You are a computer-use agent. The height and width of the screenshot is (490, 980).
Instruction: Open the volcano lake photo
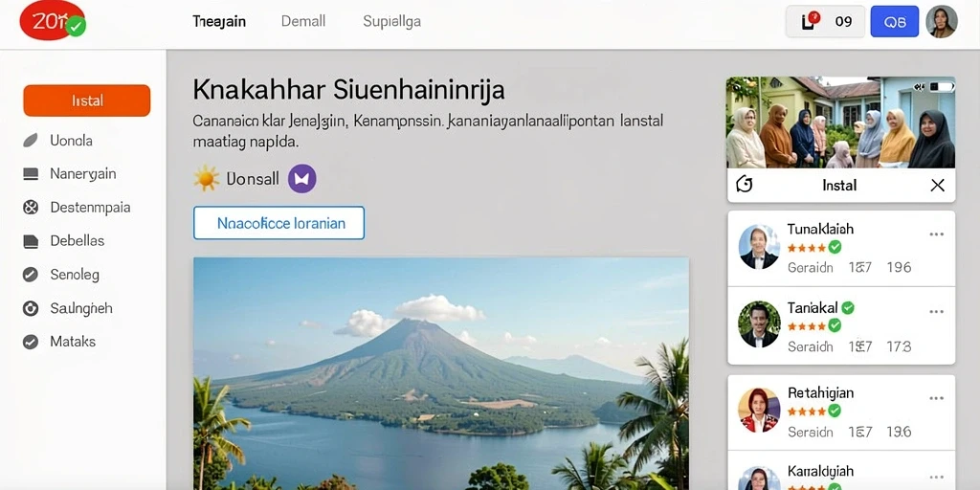tap(441, 374)
